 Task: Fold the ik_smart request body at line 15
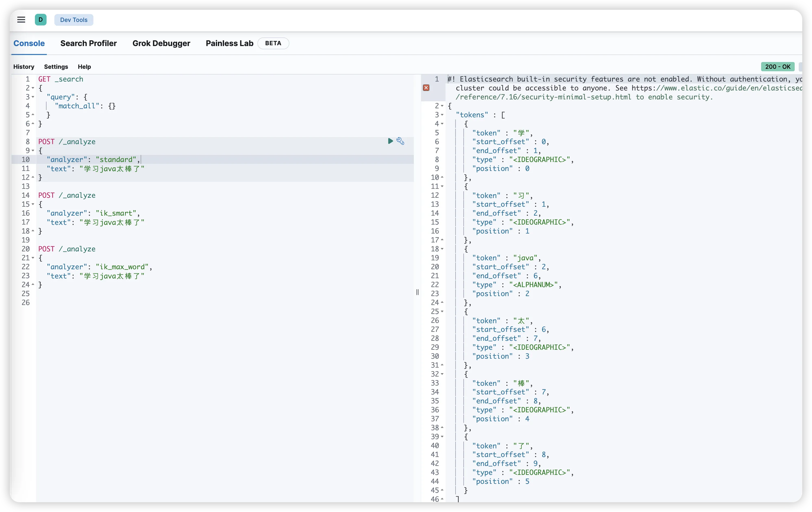33,204
